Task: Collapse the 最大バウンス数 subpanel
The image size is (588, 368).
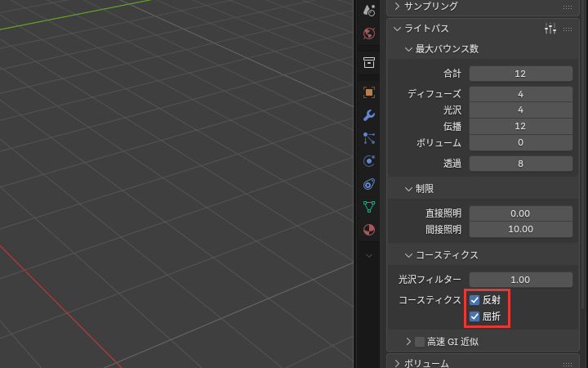Action: click(409, 49)
